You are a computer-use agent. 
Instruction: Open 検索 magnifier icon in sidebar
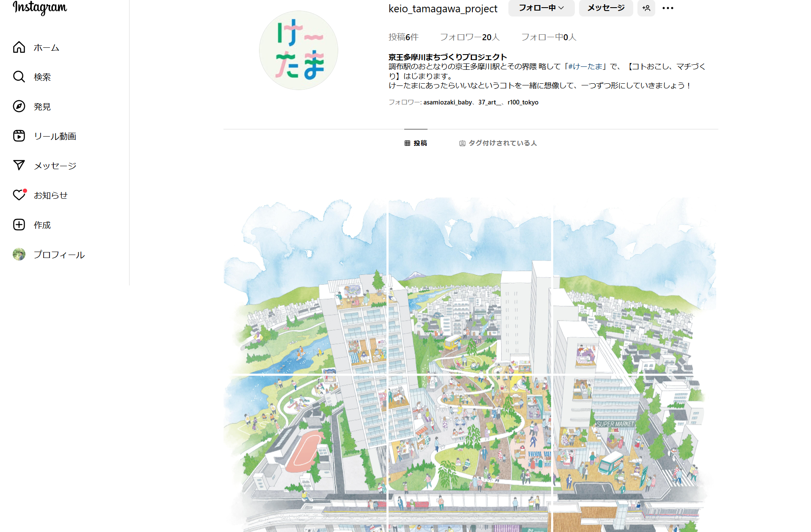click(x=19, y=77)
